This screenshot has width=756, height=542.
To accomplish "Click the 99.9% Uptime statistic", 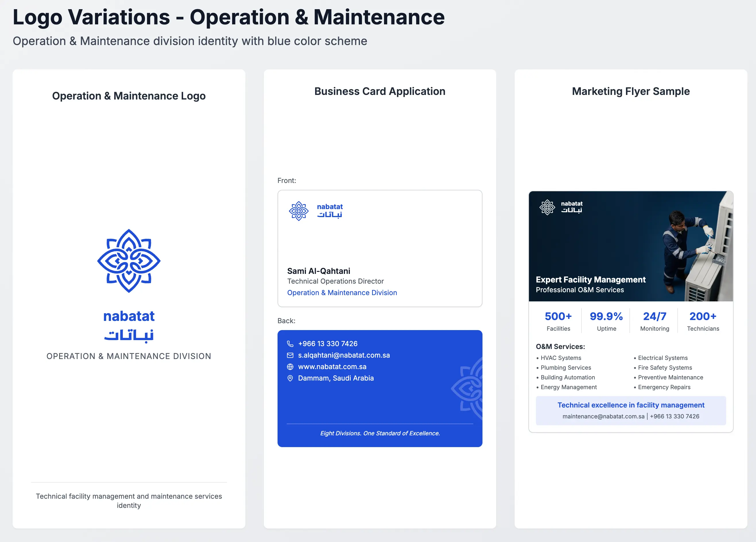I will click(x=606, y=321).
